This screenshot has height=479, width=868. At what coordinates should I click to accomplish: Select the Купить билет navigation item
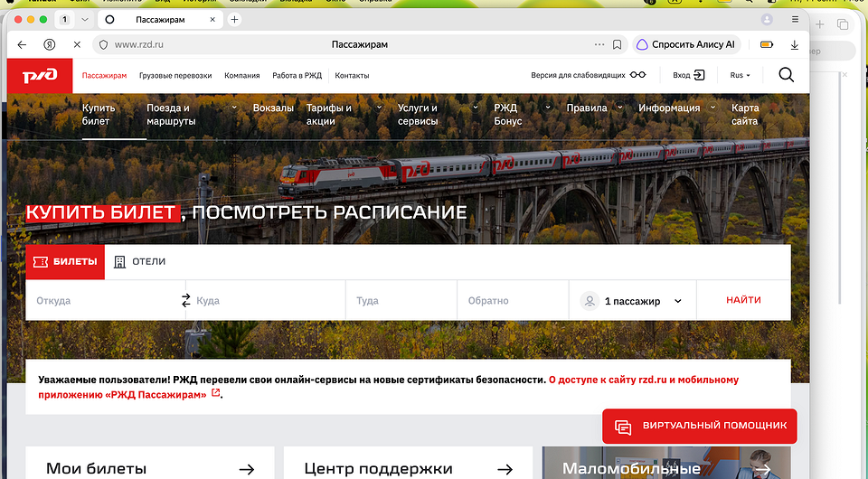99,115
